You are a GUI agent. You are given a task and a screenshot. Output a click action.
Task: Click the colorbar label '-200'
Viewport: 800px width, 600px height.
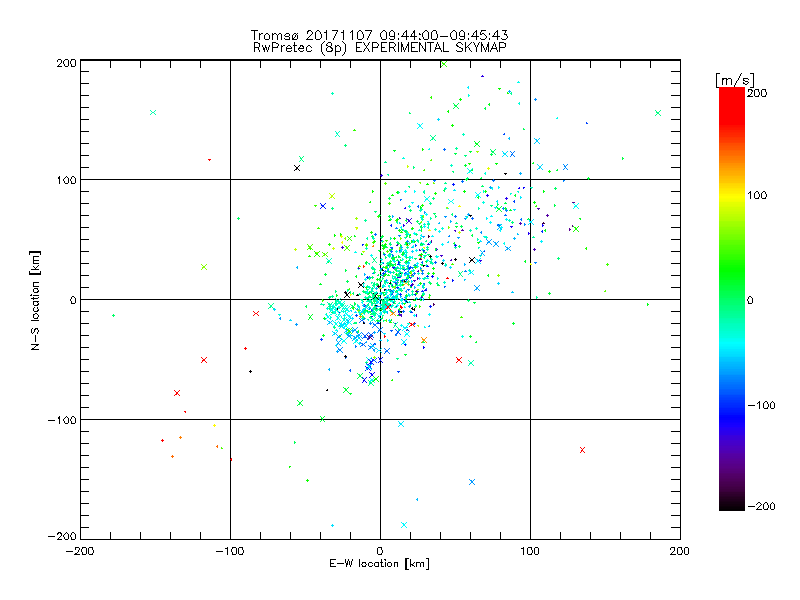coord(761,506)
